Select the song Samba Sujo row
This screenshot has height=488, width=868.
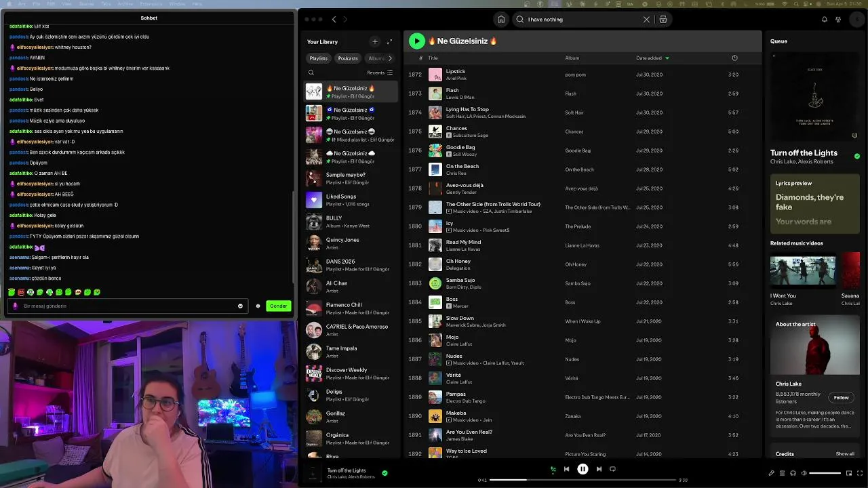(583, 283)
